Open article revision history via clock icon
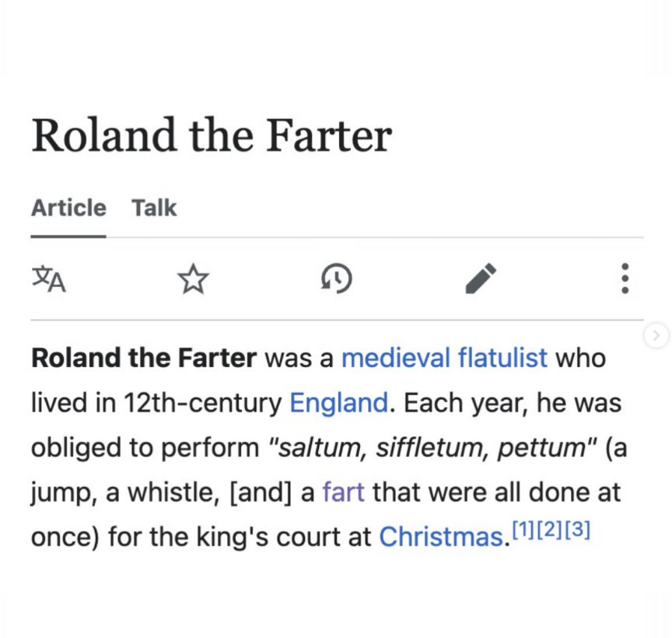This screenshot has height=638, width=672. click(336, 279)
